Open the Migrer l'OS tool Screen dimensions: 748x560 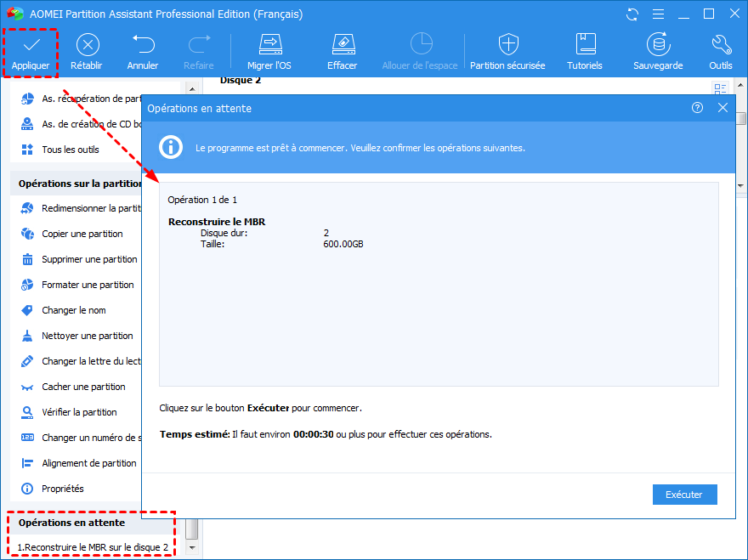pos(269,53)
